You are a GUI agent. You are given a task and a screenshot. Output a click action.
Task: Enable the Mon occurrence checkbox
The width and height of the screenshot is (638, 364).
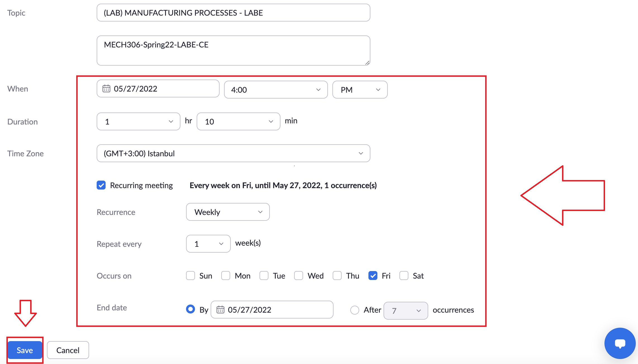click(x=225, y=276)
